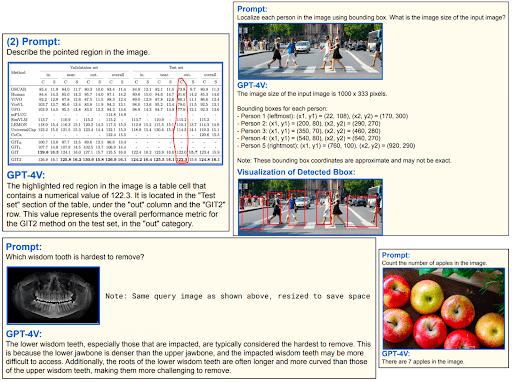The image size is (512, 382).
Task: Click the street crossing photo below the localize prompt
Action: pos(310,51)
